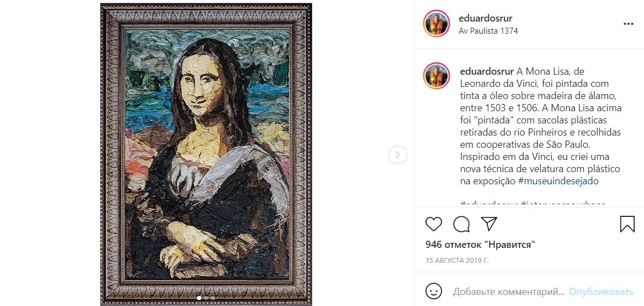Screen dimensions: 644x306
Task: Click the comment speech bubble icon
Action: click(461, 224)
